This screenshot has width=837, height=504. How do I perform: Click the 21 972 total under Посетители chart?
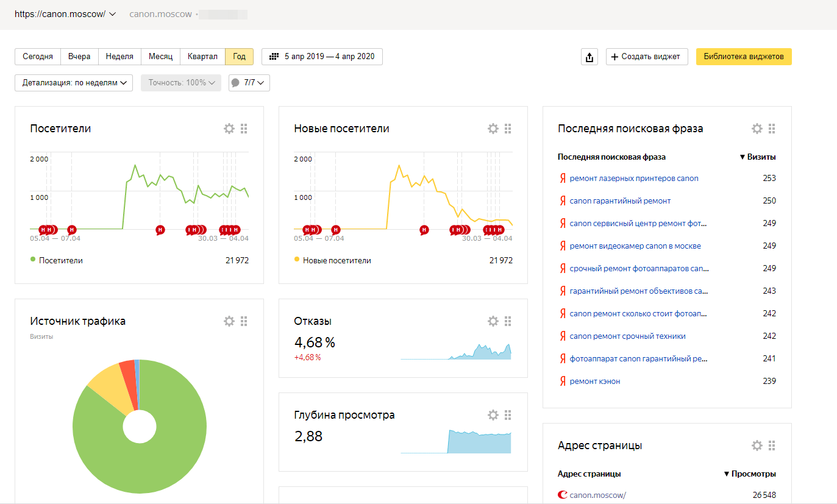coord(237,260)
